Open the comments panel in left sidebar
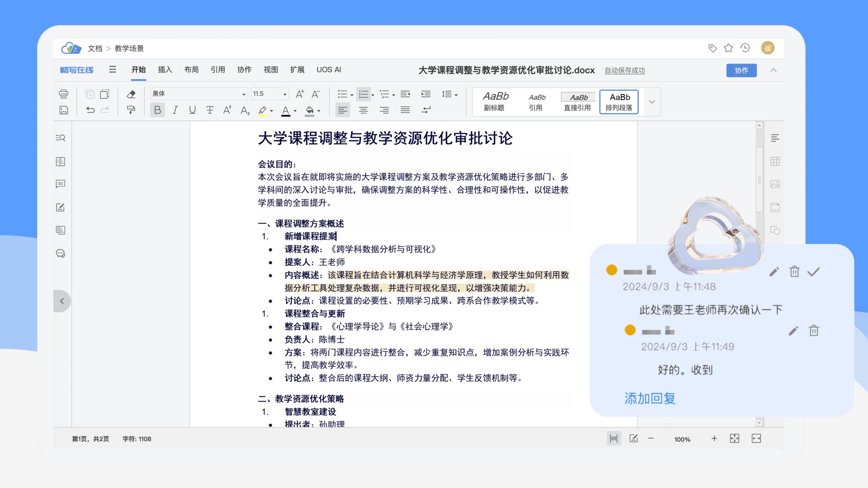The image size is (868, 488). coord(61,184)
